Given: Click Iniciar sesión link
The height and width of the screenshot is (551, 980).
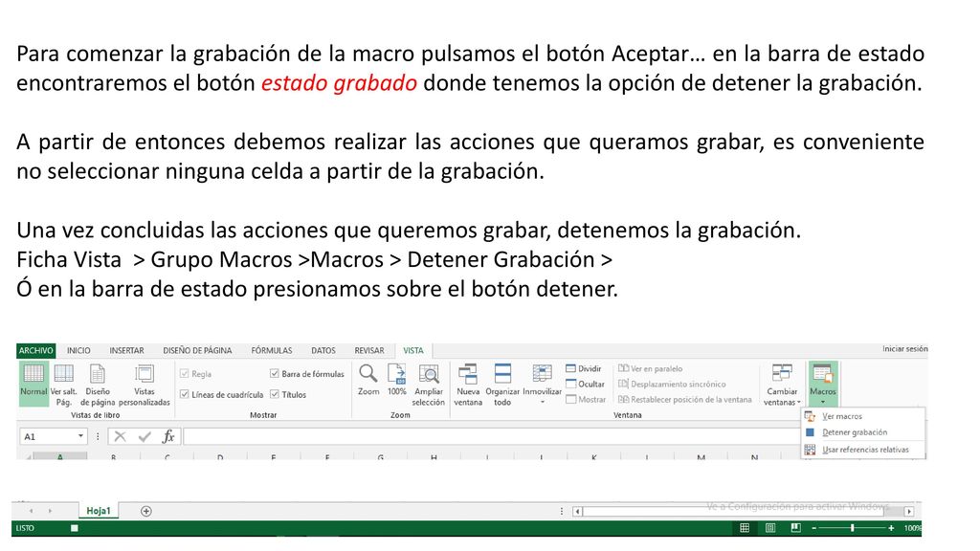Looking at the screenshot, I should [905, 348].
